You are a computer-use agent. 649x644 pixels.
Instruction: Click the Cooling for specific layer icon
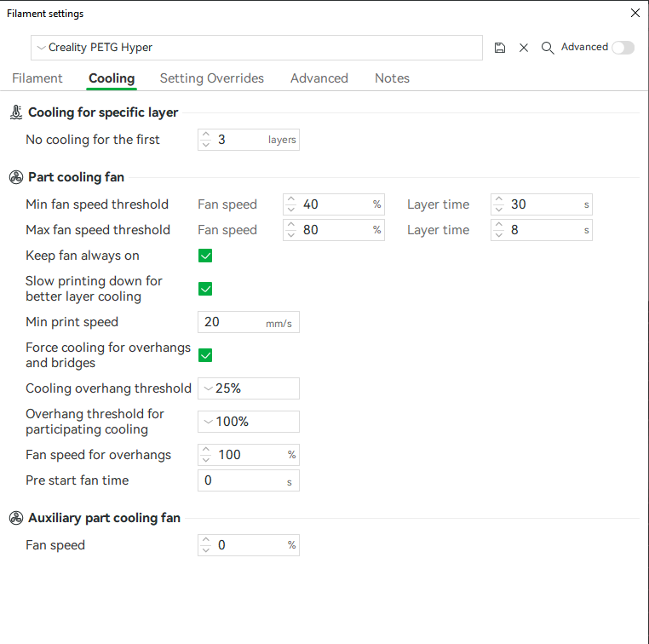(x=15, y=112)
